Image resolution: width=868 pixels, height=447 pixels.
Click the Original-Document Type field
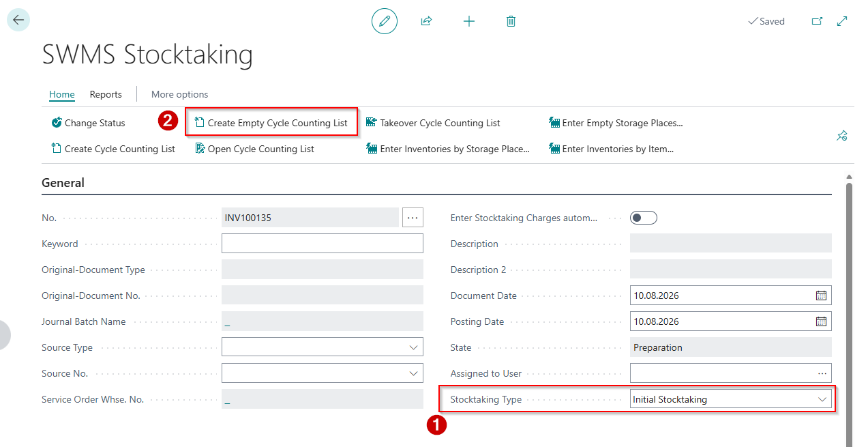click(x=323, y=270)
